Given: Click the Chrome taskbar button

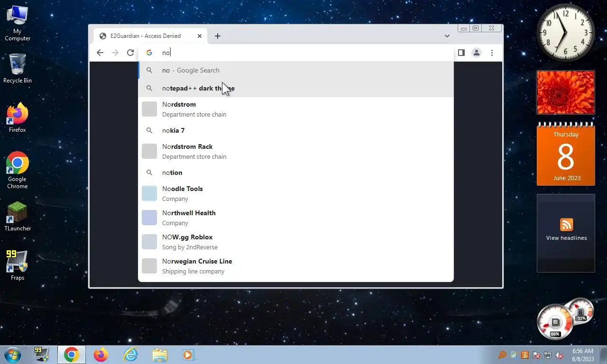Looking at the screenshot, I should pyautogui.click(x=72, y=355).
